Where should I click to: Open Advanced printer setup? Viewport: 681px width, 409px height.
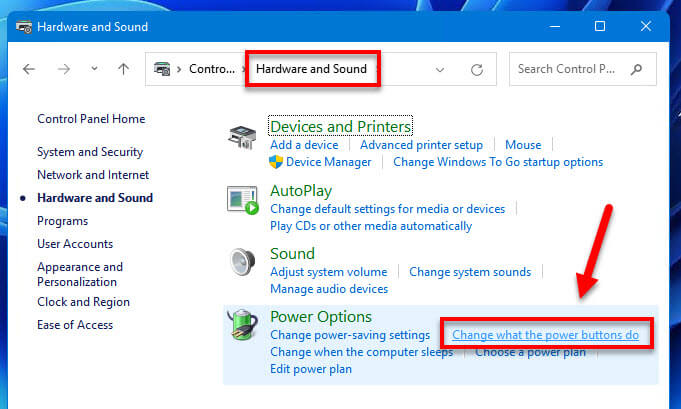pyautogui.click(x=421, y=145)
